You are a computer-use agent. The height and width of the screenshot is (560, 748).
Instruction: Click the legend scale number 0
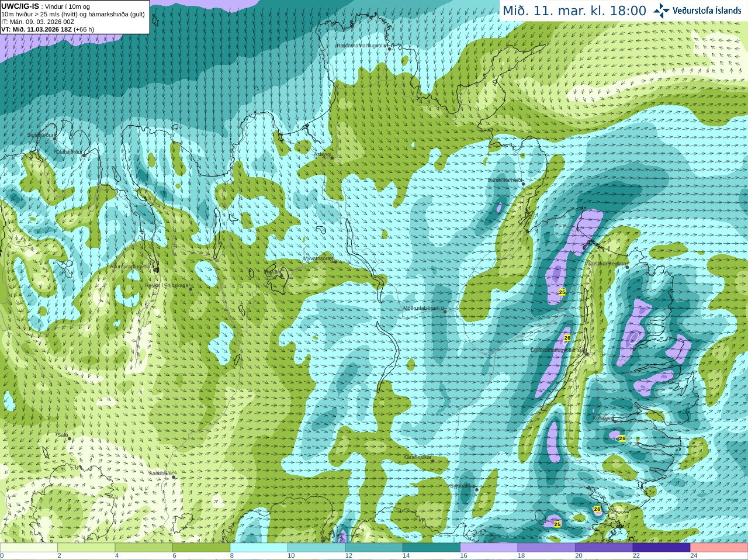(2, 556)
